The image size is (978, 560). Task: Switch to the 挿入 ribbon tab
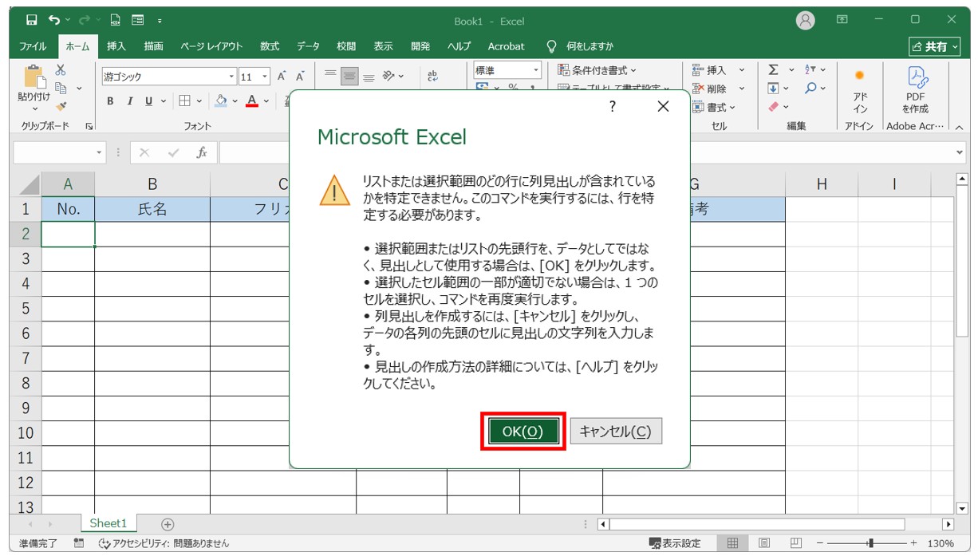(116, 46)
